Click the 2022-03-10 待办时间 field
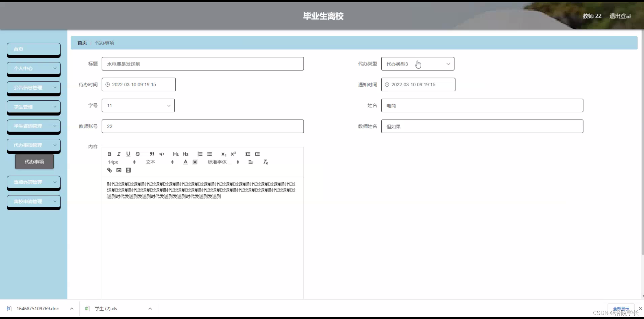The image size is (644, 319). tap(139, 84)
